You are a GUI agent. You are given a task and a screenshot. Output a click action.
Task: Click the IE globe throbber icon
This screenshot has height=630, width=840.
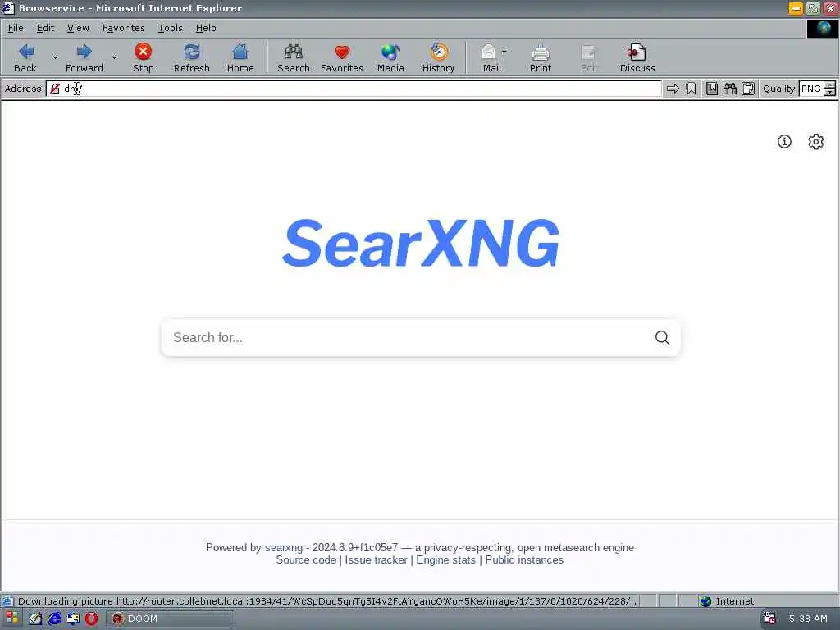pyautogui.click(x=823, y=29)
